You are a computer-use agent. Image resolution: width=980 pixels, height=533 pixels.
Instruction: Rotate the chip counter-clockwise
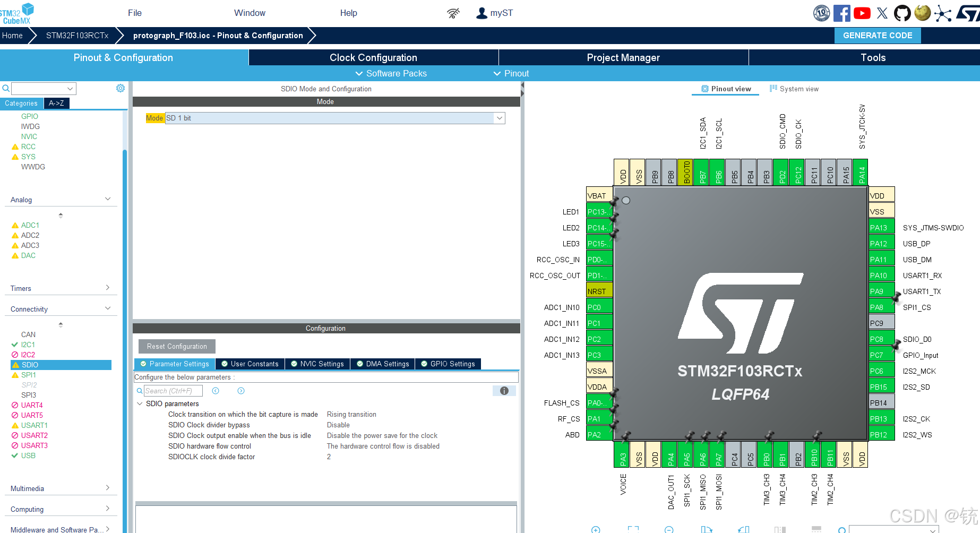tap(743, 530)
